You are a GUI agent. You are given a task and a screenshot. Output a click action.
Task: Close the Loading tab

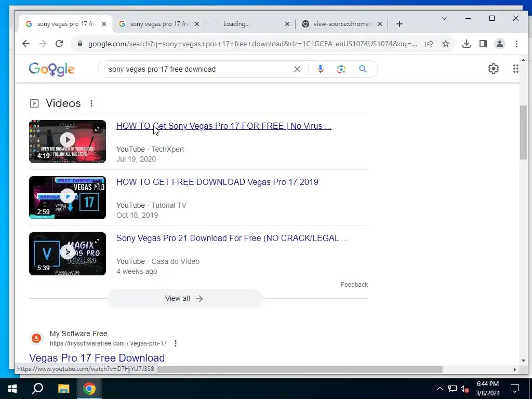point(287,24)
